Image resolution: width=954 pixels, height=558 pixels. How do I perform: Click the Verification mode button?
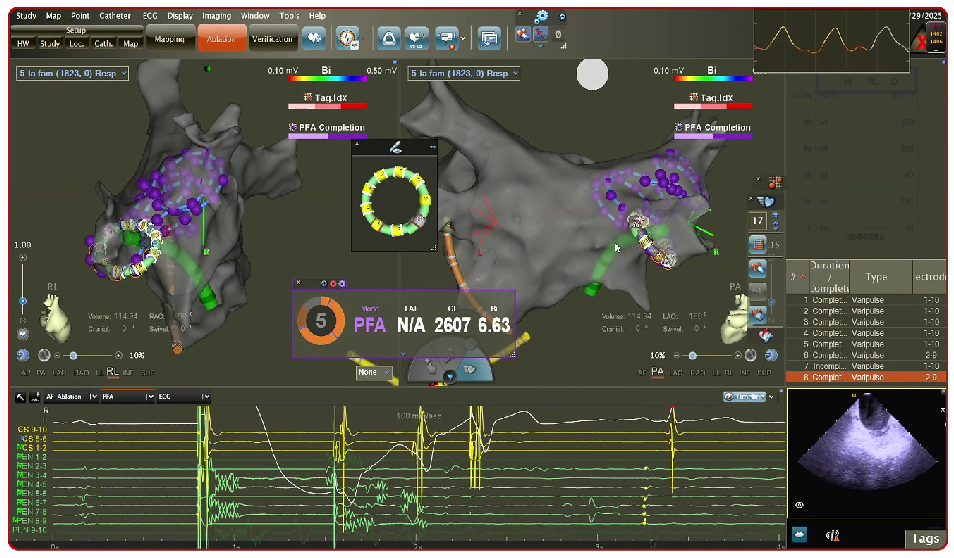pos(271,38)
